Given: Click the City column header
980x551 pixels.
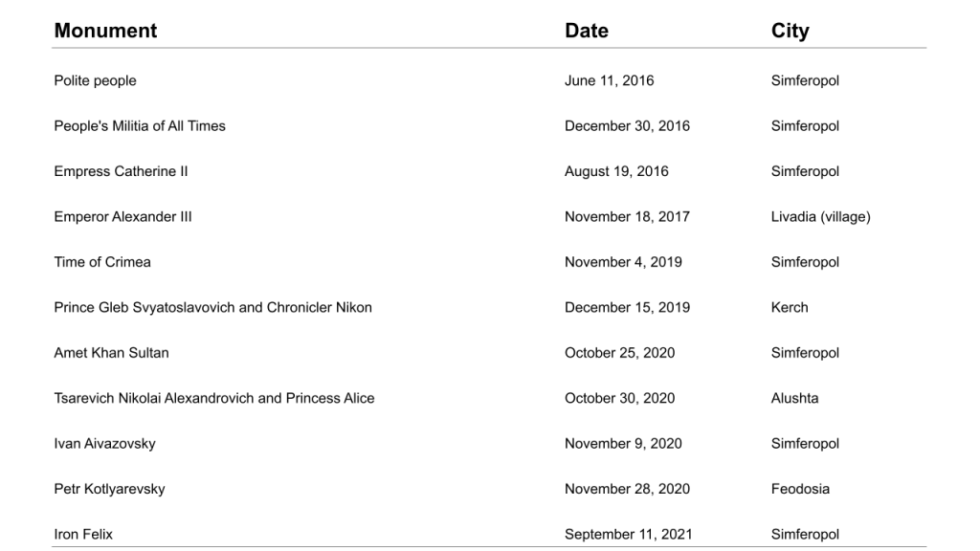Looking at the screenshot, I should (x=790, y=31).
